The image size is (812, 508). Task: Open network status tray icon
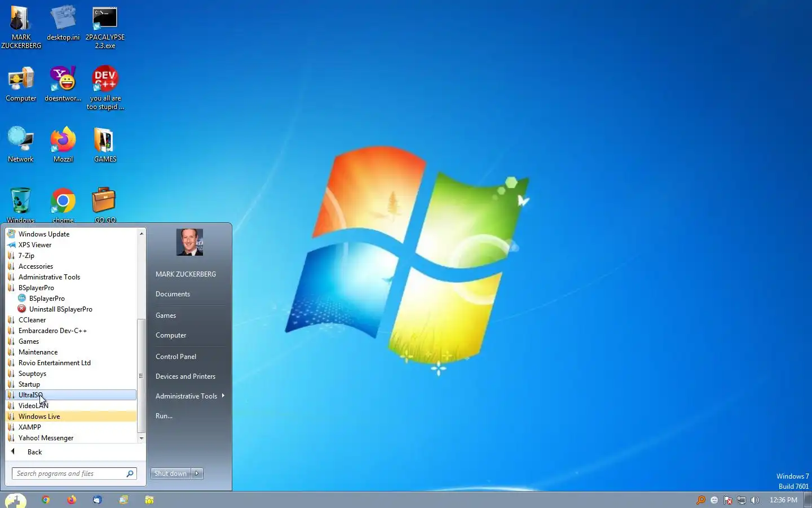click(742, 500)
